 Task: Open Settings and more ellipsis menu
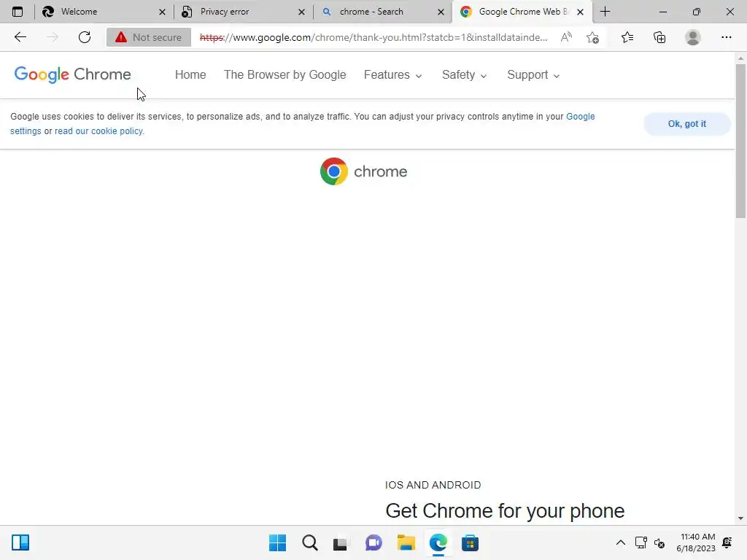coord(726,37)
